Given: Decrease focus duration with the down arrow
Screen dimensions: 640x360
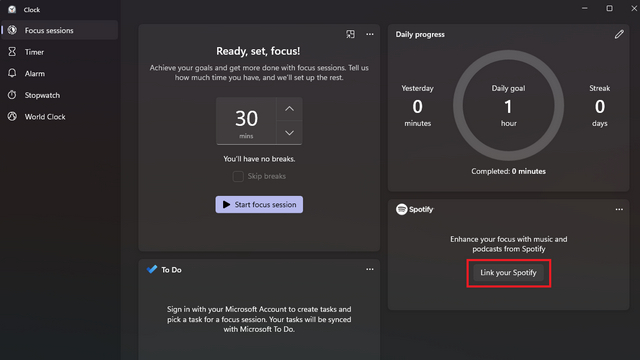Looking at the screenshot, I should (289, 133).
